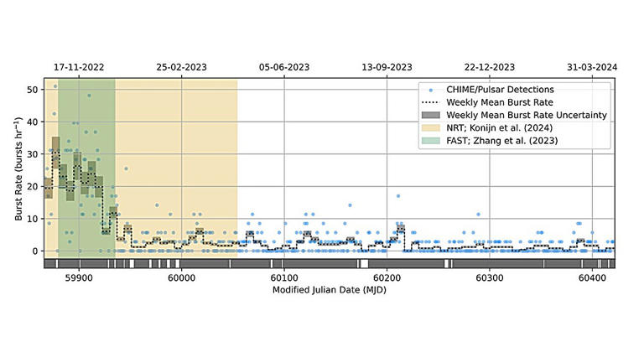
Task: Click the wide white gap in the coverage bar near MJD 60178
Action: pos(364,264)
